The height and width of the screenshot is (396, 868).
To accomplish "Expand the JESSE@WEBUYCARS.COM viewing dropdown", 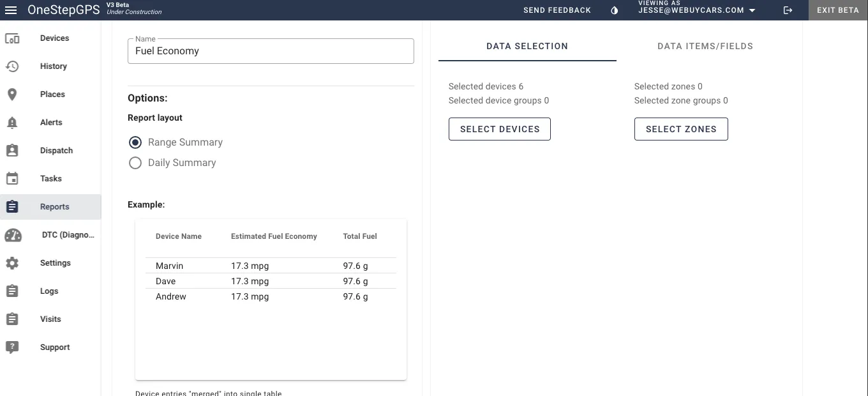I will (696, 10).
